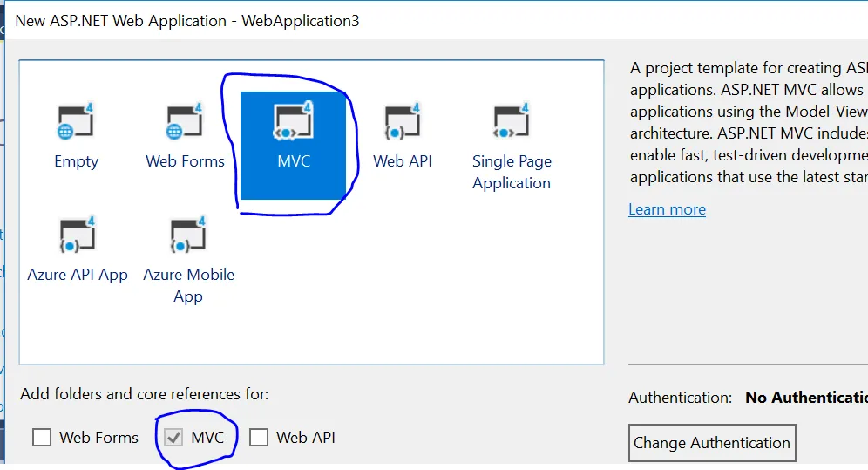Viewport: 868px width, 470px height.
Task: Click the "Azure API App" label text
Action: point(78,275)
